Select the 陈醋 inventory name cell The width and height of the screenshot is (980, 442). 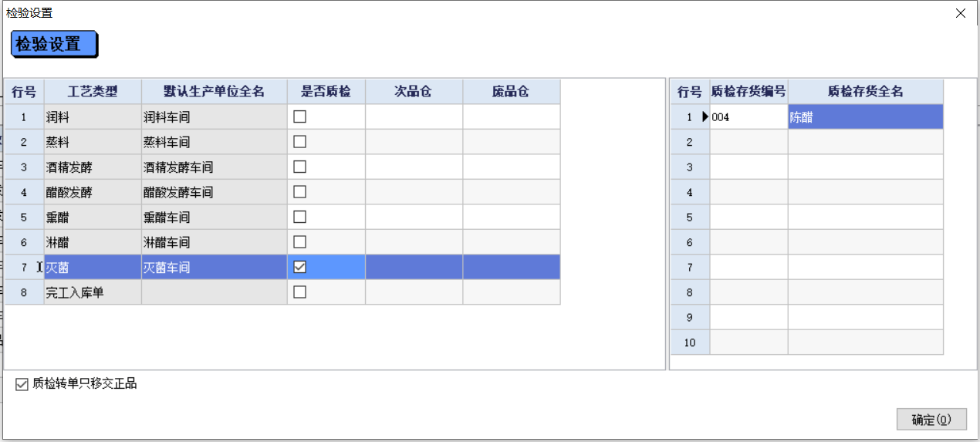(865, 117)
